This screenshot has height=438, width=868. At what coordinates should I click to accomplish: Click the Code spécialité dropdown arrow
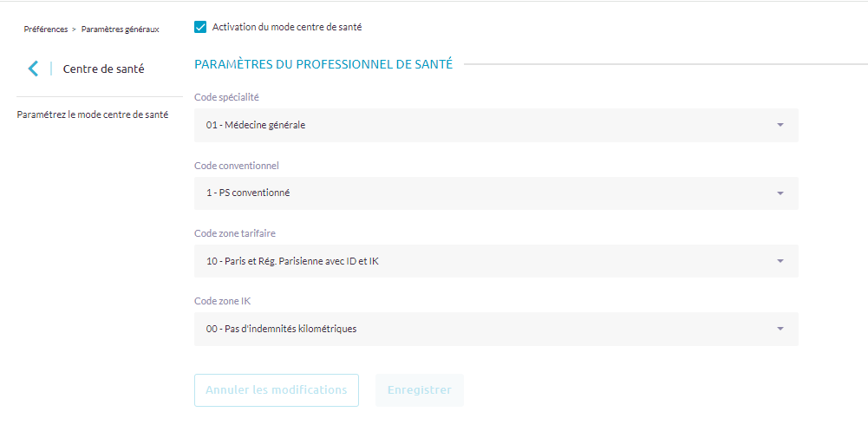tap(780, 125)
